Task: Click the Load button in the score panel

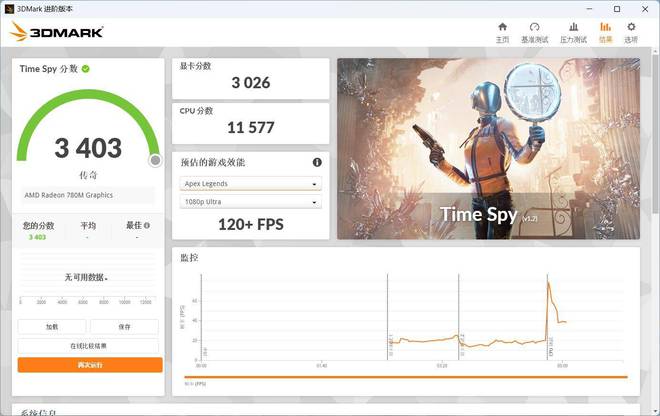Action: (52, 327)
